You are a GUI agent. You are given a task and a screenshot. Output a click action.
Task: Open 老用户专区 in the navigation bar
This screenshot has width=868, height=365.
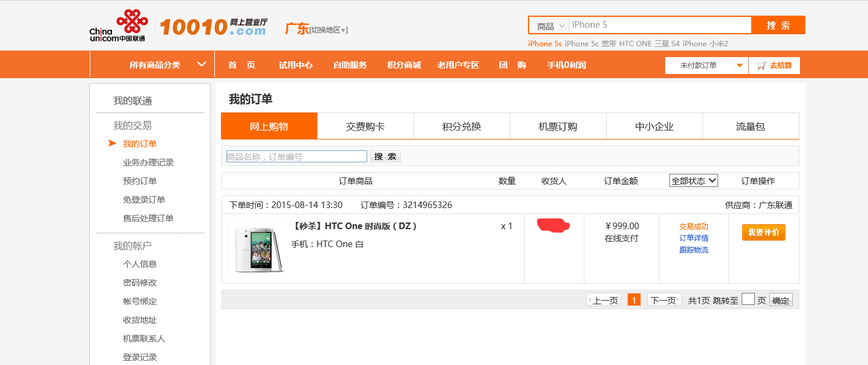coord(458,65)
